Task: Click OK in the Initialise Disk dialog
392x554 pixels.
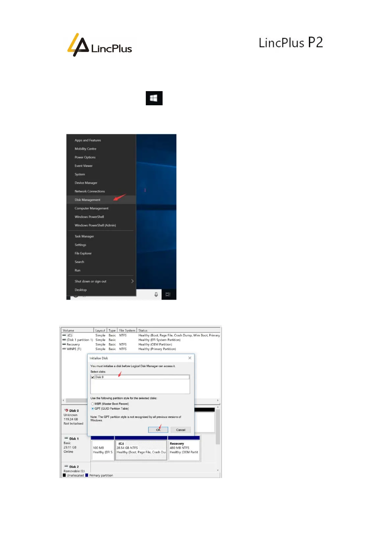Action: 158,430
